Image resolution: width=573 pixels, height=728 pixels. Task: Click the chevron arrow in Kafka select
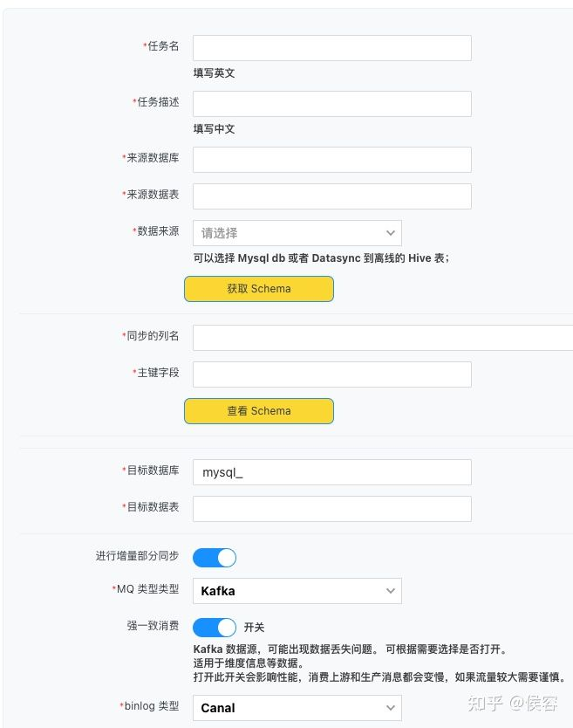click(x=391, y=591)
